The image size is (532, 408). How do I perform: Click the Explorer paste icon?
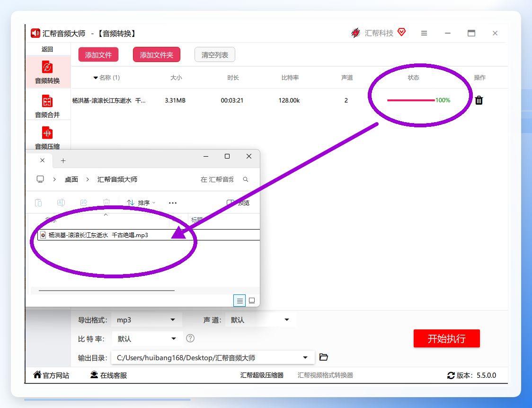click(38, 203)
